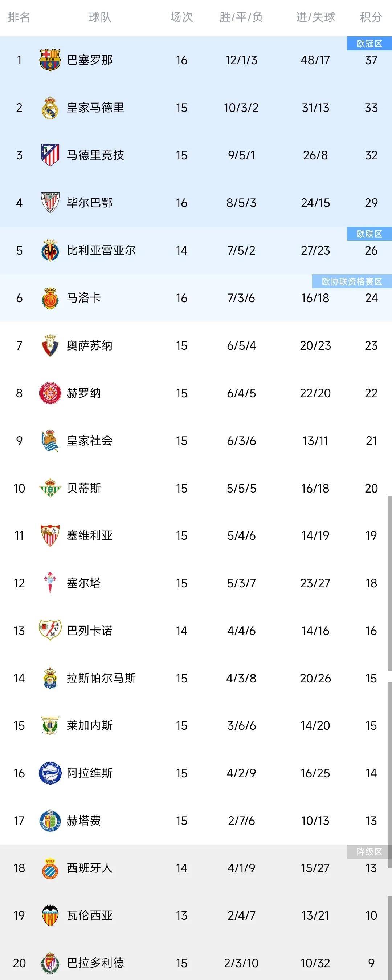Click the 积分 column header
The image size is (392, 980).
(x=371, y=17)
